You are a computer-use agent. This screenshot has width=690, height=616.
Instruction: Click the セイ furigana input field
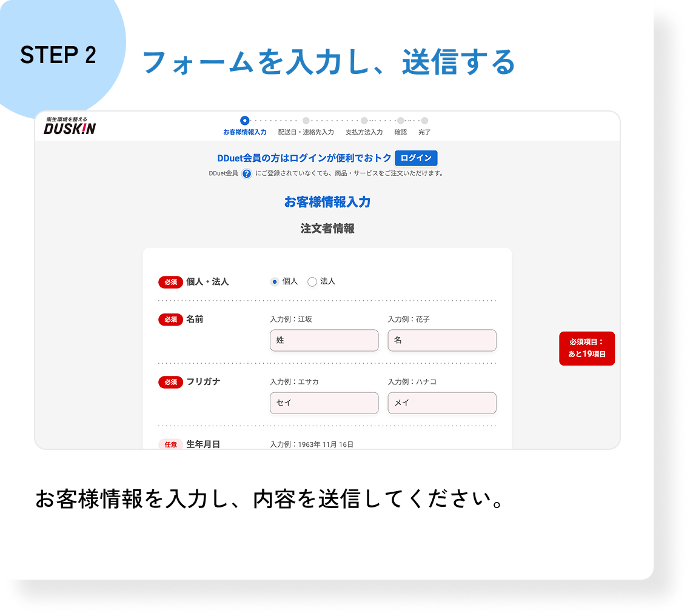point(324,403)
